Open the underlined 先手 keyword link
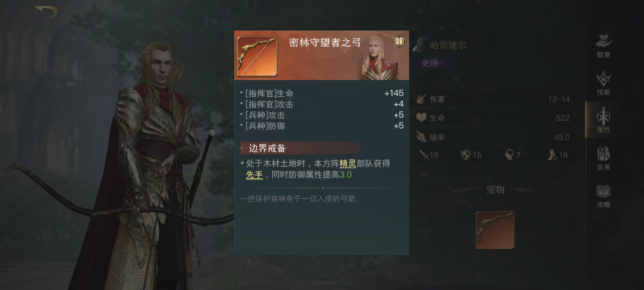 [x=254, y=175]
